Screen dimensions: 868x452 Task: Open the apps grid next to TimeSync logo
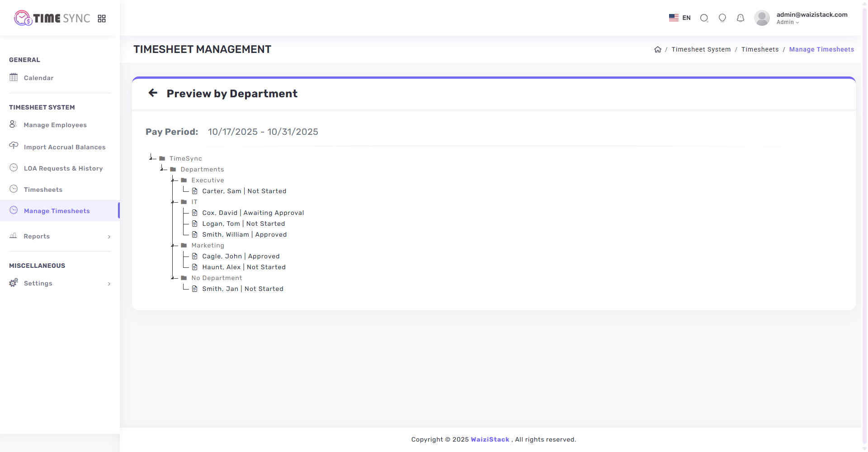coord(101,18)
